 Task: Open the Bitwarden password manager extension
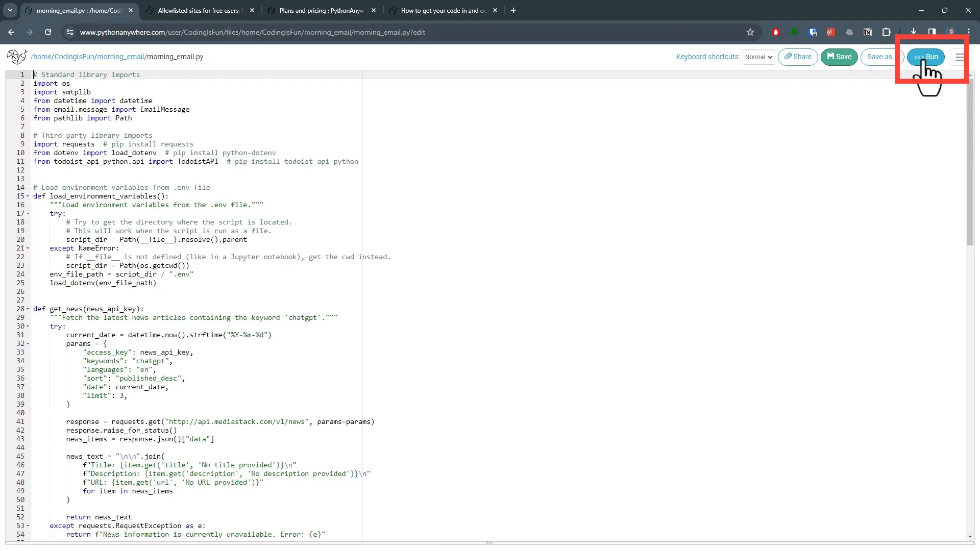pyautogui.click(x=813, y=32)
